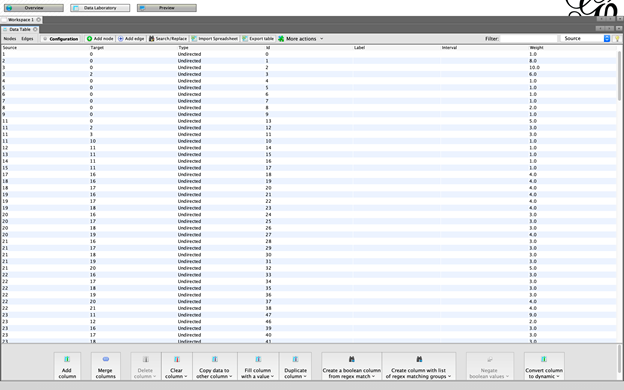The width and height of the screenshot is (624, 390).
Task: Close the Data Table tab
Action: pyautogui.click(x=35, y=29)
